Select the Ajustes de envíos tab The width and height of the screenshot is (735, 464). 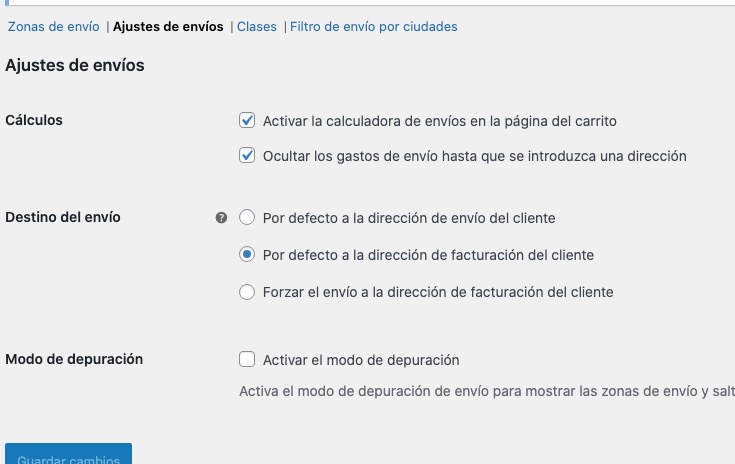(x=168, y=27)
